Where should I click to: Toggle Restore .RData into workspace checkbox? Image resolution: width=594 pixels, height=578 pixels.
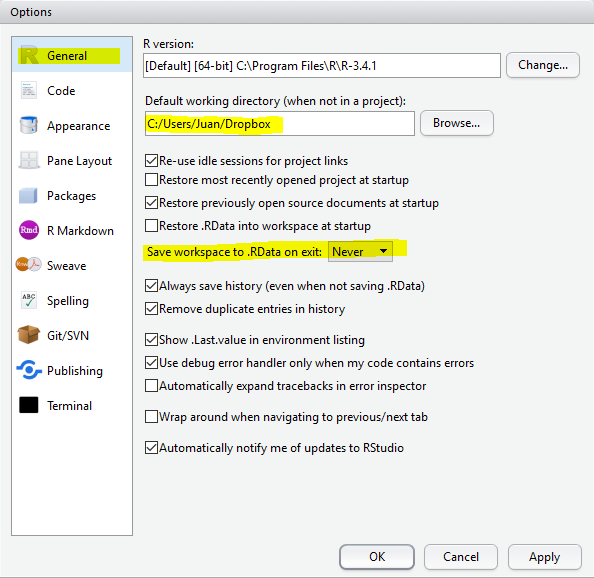click(152, 225)
